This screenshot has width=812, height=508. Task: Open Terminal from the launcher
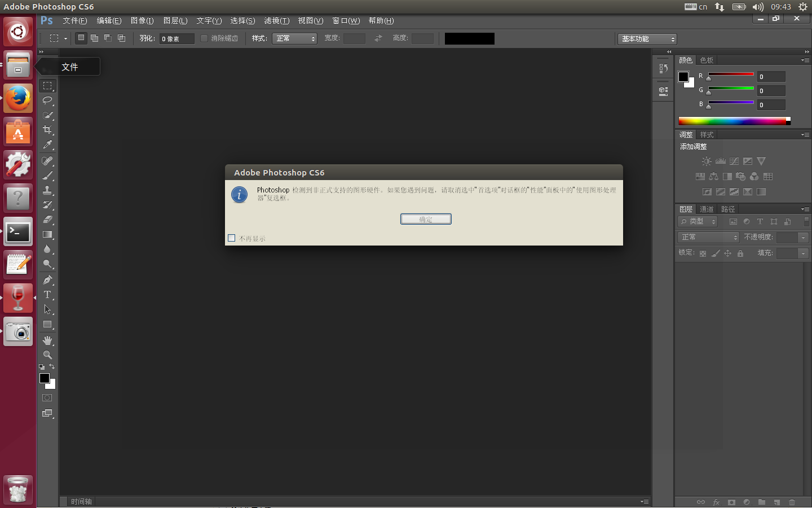tap(18, 231)
